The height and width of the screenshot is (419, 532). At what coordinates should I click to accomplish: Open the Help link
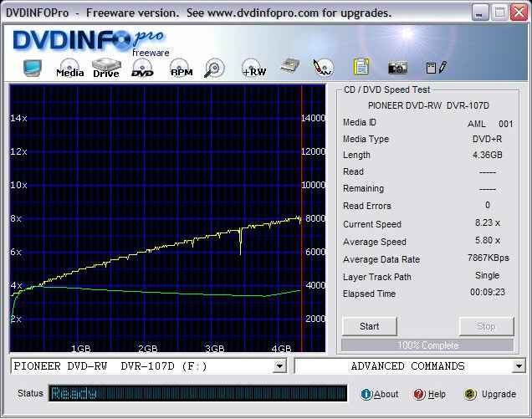pyautogui.click(x=437, y=394)
